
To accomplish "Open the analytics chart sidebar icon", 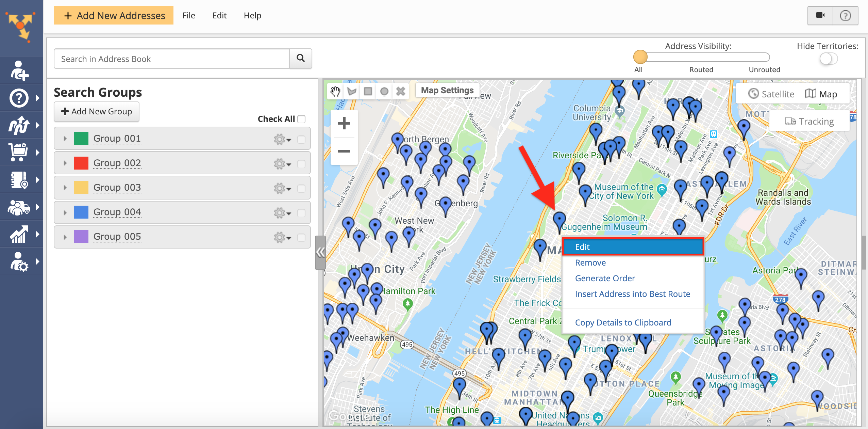I will [x=19, y=234].
